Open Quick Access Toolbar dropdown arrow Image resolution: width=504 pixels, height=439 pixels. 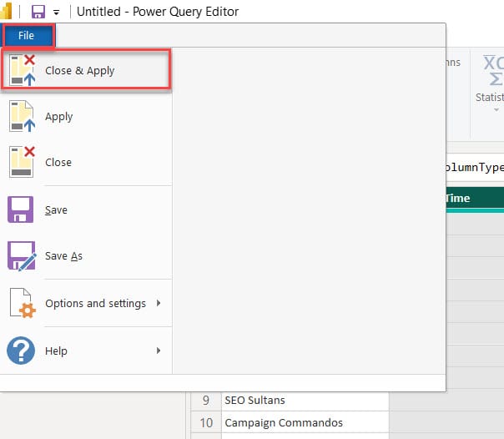pos(56,13)
